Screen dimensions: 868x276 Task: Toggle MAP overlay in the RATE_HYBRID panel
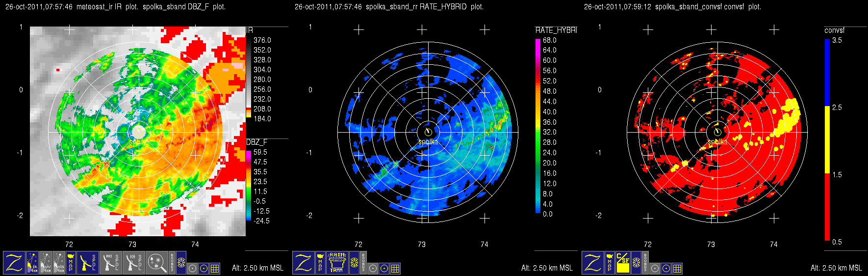click(x=320, y=263)
